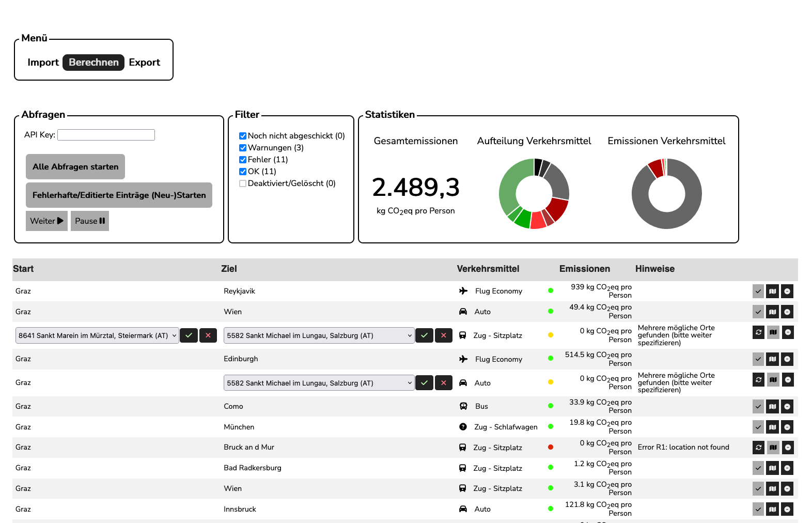Screen dimensions: 812x523
Task: Open the 8641 Sankt Marein start dropdown
Action: [97, 335]
